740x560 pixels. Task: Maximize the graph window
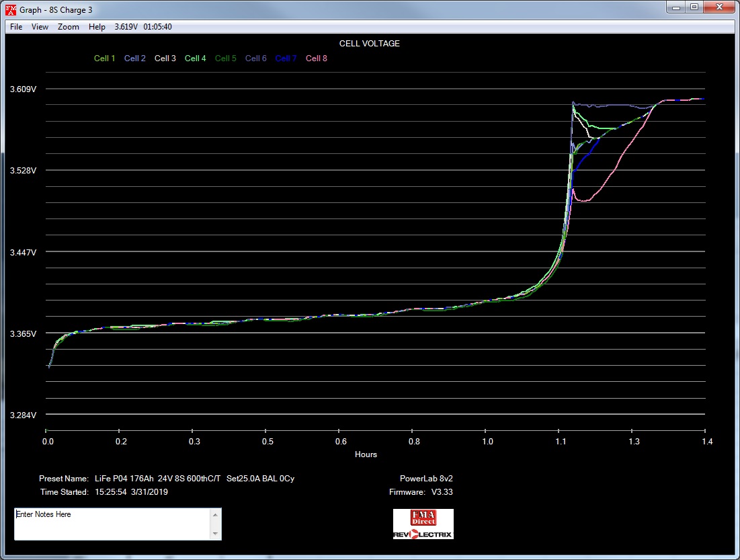694,7
